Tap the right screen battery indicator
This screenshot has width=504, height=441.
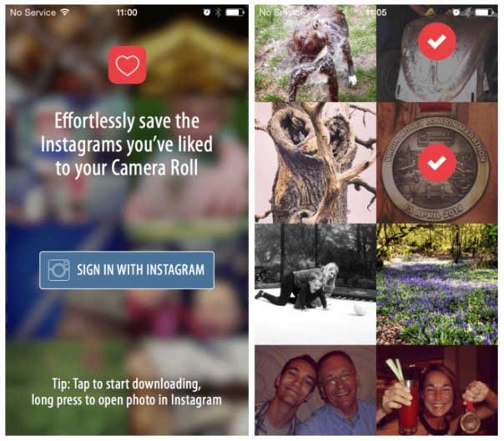point(485,13)
